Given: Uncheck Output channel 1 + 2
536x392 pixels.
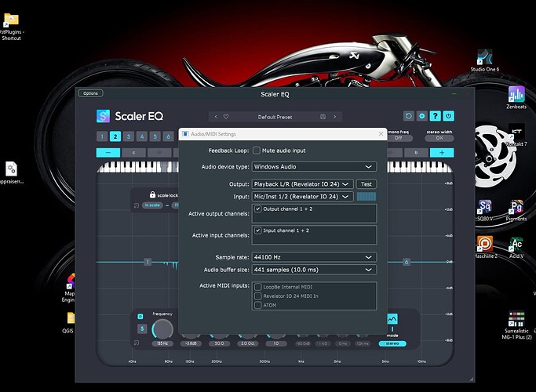Looking at the screenshot, I should pyautogui.click(x=258, y=209).
